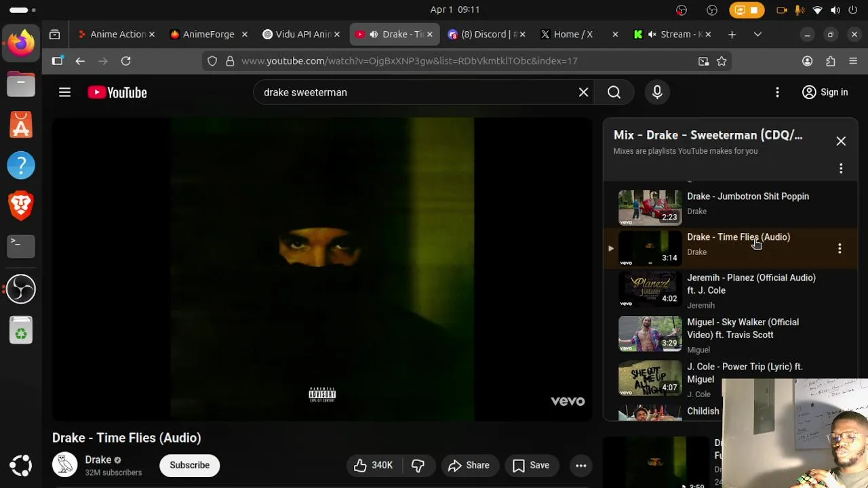Open picture-in-picture from address bar

[704, 61]
